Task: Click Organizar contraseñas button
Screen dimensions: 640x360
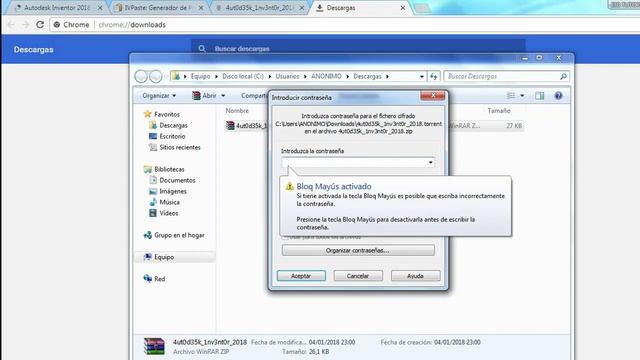Action: tap(358, 250)
